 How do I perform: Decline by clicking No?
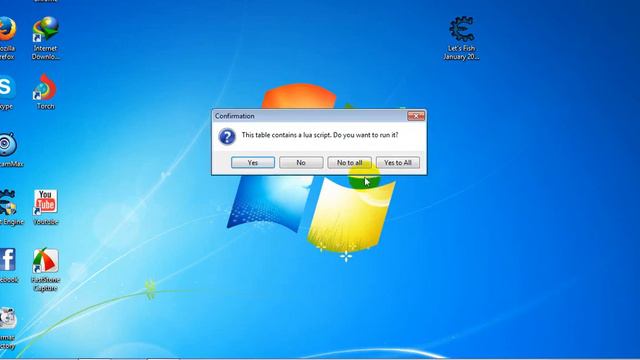[x=301, y=162]
